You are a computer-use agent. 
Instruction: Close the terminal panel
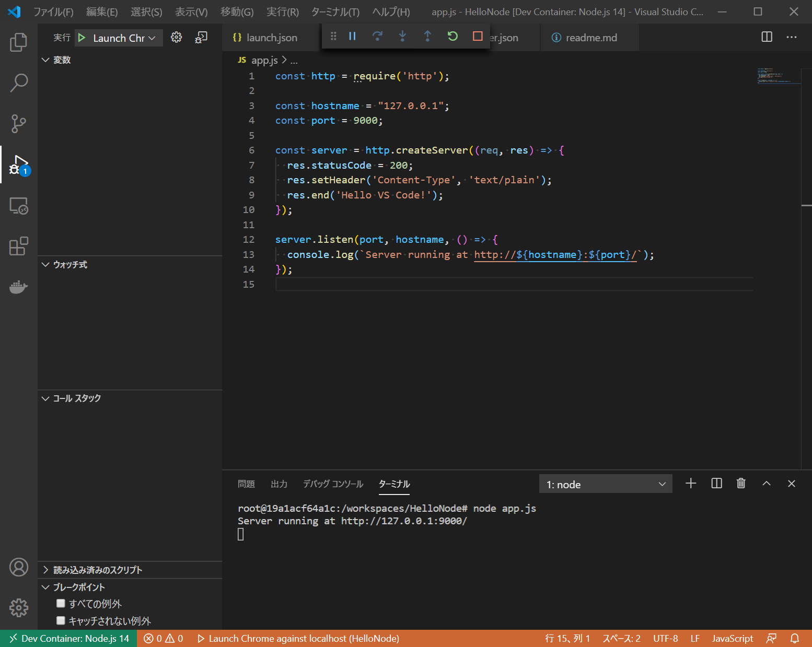click(x=792, y=484)
